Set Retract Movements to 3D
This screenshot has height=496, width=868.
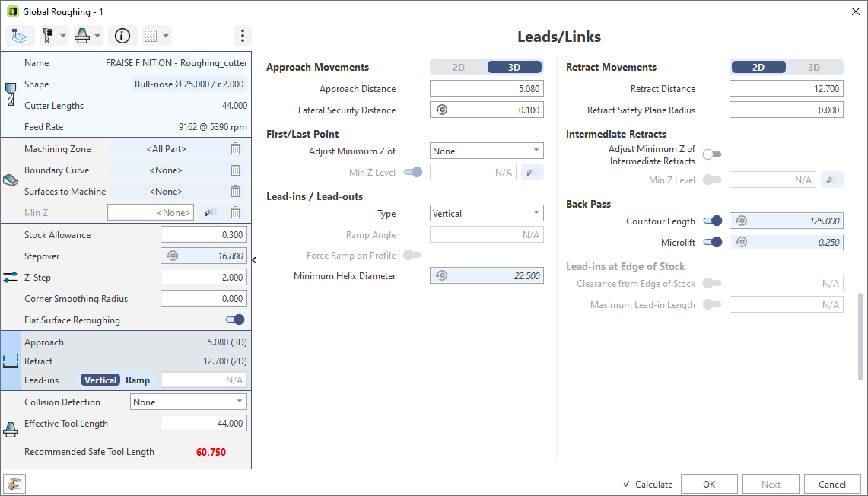[814, 67]
